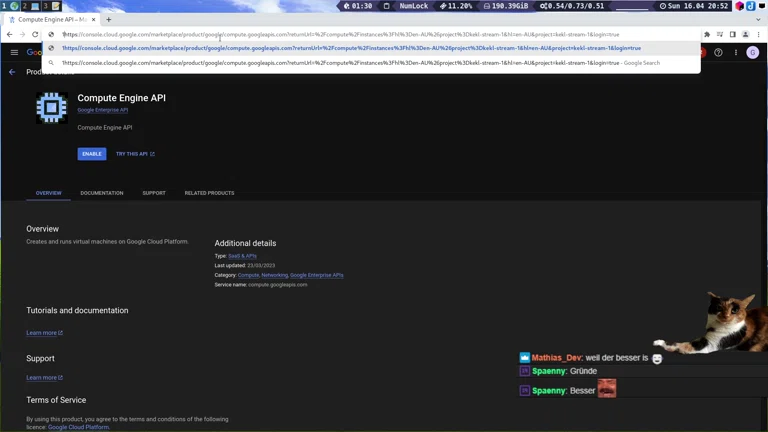The height and width of the screenshot is (432, 768).
Task: Toggle the Chrome side panel
Action: click(732, 34)
